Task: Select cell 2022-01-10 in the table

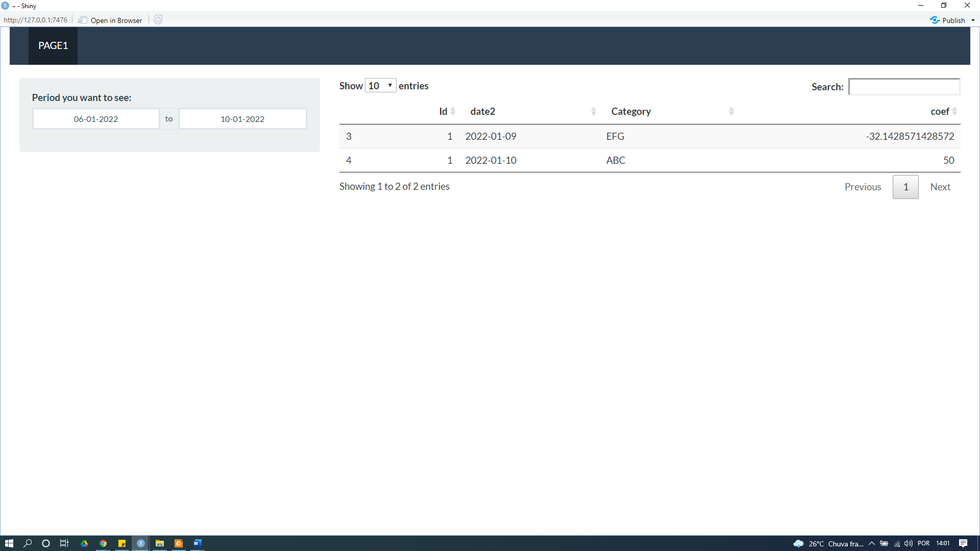Action: click(x=491, y=160)
